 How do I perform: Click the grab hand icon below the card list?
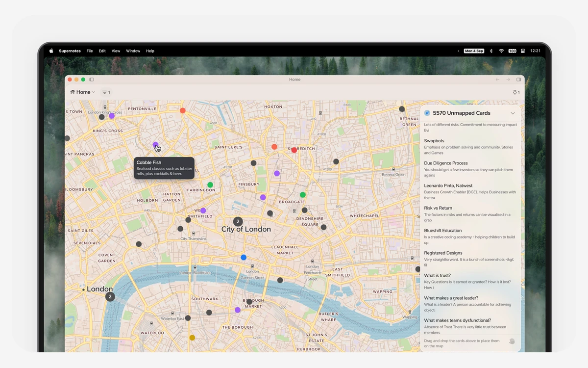512,341
